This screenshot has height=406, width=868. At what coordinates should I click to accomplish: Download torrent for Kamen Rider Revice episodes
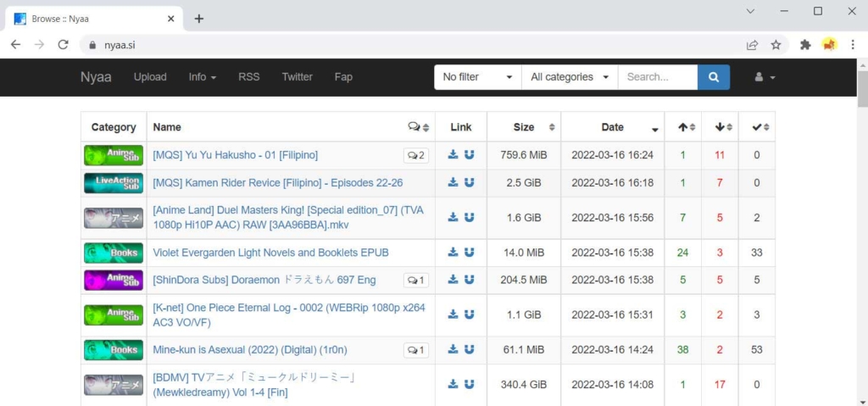[x=453, y=182]
